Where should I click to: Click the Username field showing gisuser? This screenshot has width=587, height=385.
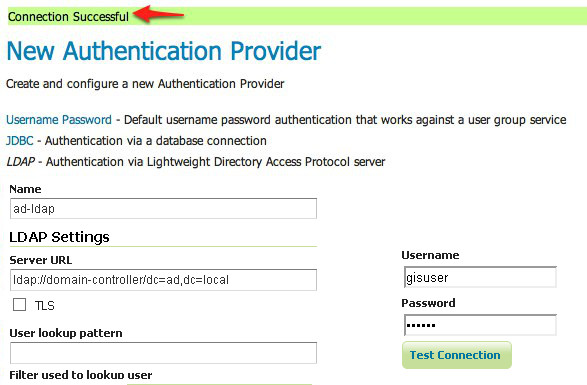(x=480, y=277)
